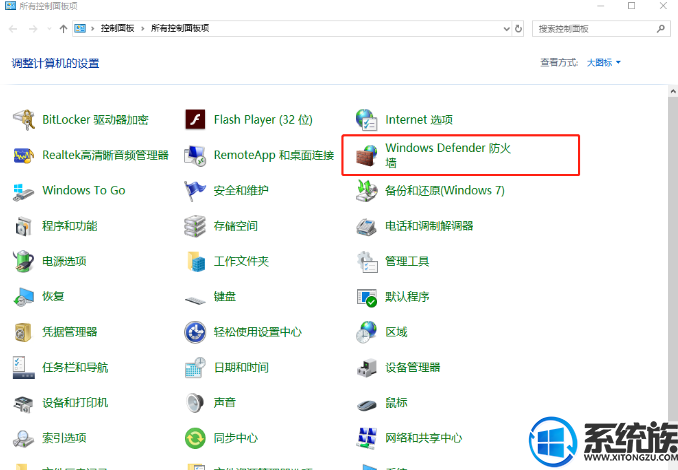Viewport: 678px width, 470px height.
Task: Open the 备份和还原(Windows 7) icon
Action: pos(367,191)
